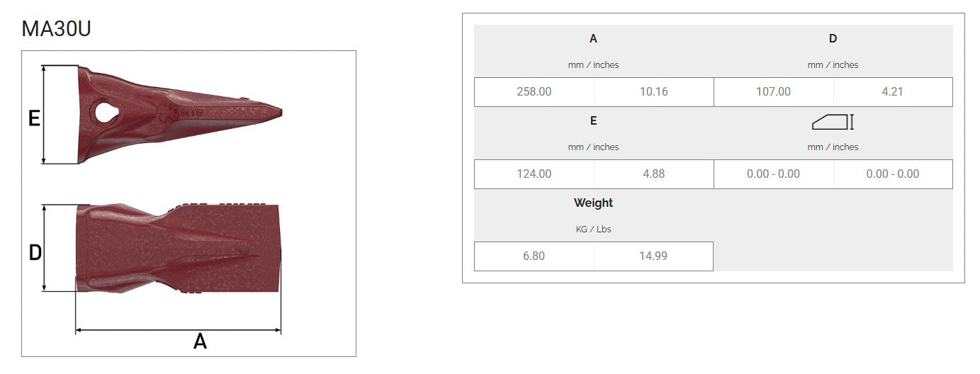Select the 124.00 mm value cell
The width and height of the screenshot is (980, 374).
click(534, 174)
